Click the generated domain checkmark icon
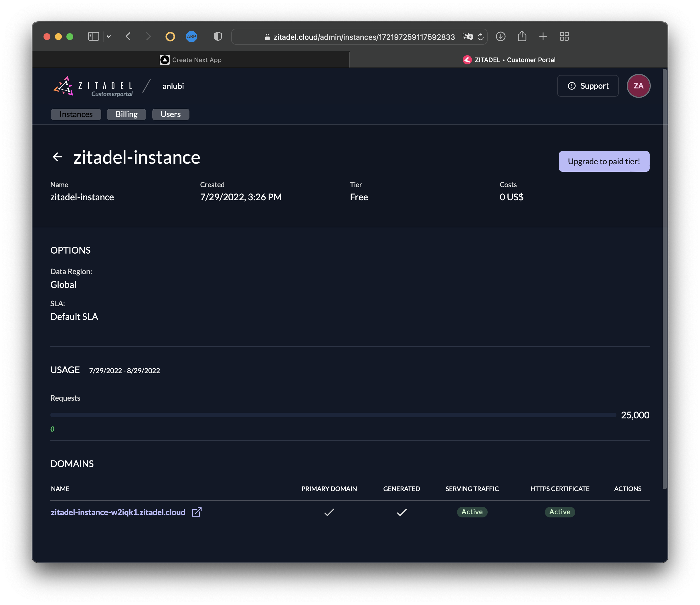This screenshot has height=605, width=700. pyautogui.click(x=401, y=511)
